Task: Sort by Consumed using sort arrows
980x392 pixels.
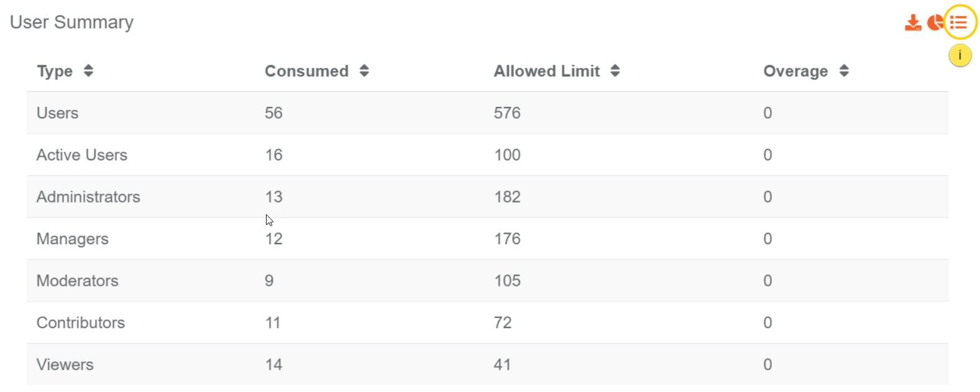Action: pos(364,71)
